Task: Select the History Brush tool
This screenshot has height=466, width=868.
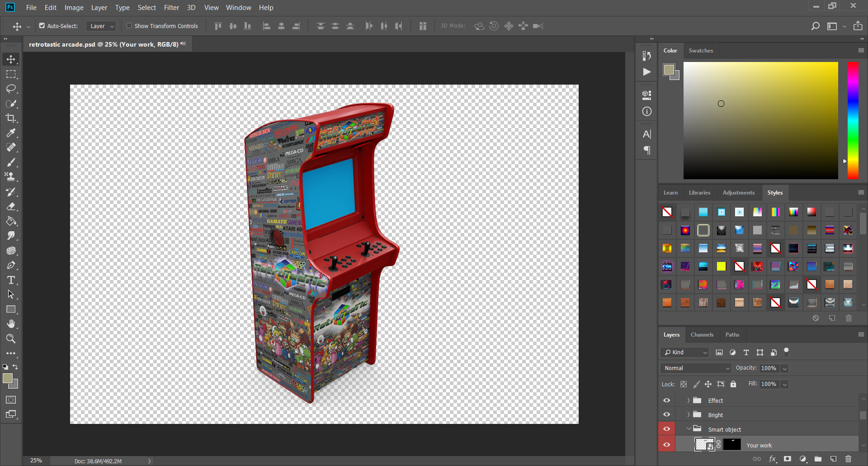Action: tap(11, 192)
